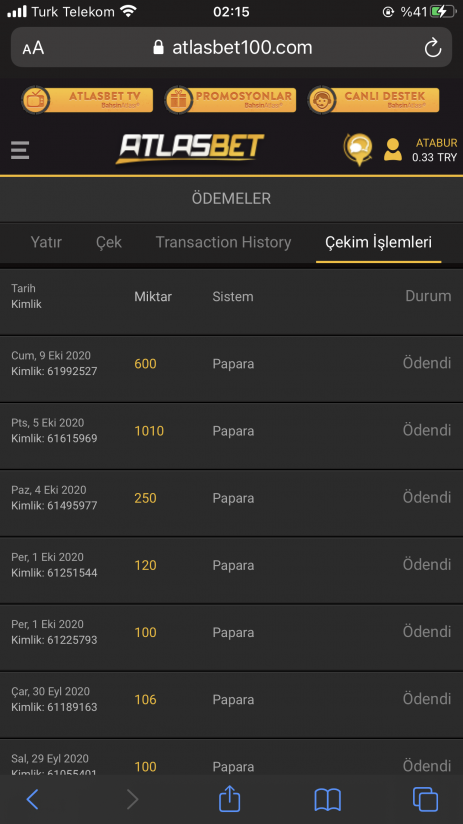The width and height of the screenshot is (463, 824).
Task: Open the Transaction History tab
Action: coord(223,242)
